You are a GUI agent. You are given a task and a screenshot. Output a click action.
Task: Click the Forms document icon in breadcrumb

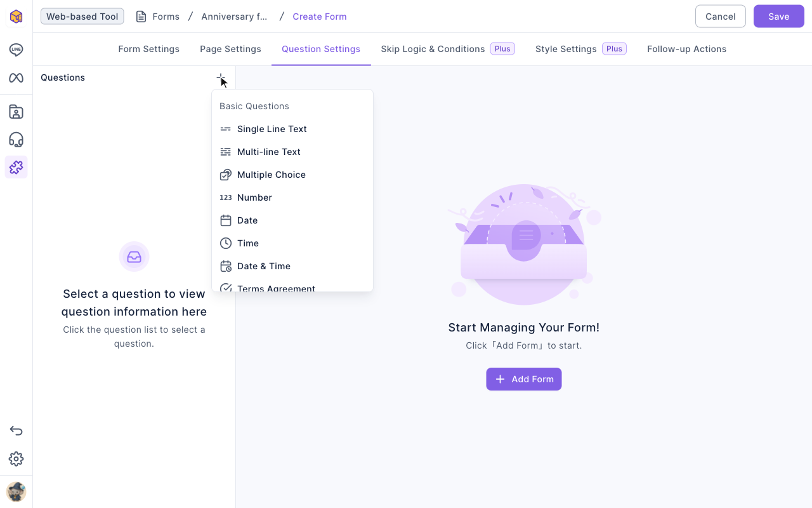click(x=141, y=17)
